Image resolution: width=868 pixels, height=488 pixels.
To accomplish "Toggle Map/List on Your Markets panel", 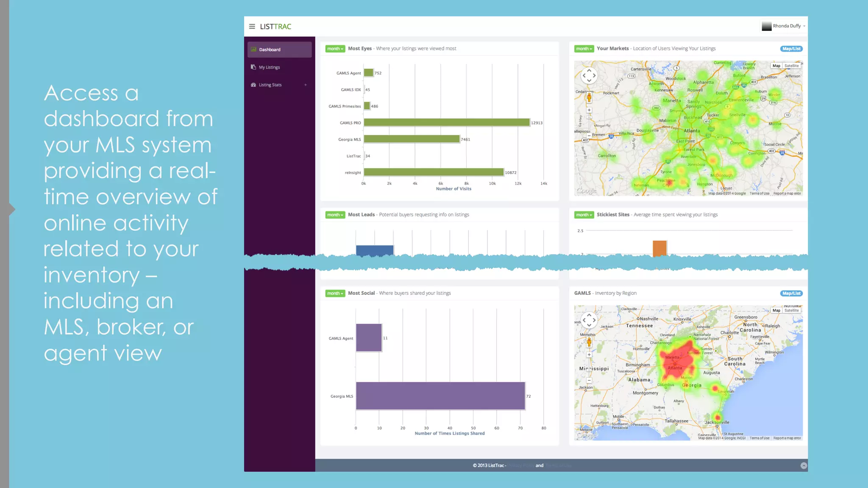I will [x=791, y=49].
